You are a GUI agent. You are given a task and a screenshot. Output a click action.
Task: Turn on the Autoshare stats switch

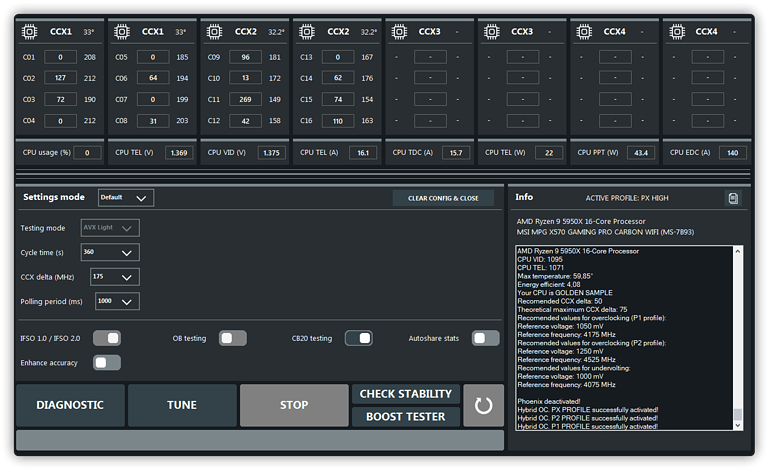coord(485,338)
